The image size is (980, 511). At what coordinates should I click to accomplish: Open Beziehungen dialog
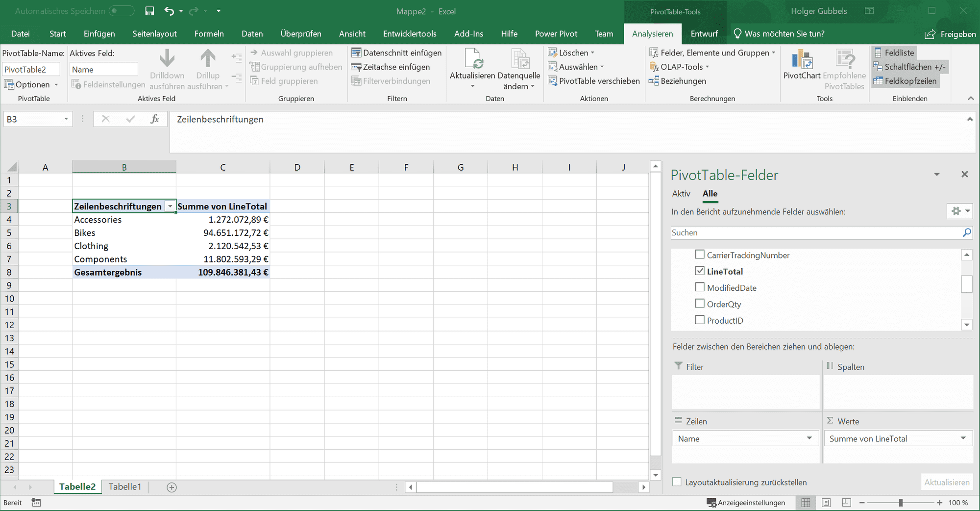[677, 81]
